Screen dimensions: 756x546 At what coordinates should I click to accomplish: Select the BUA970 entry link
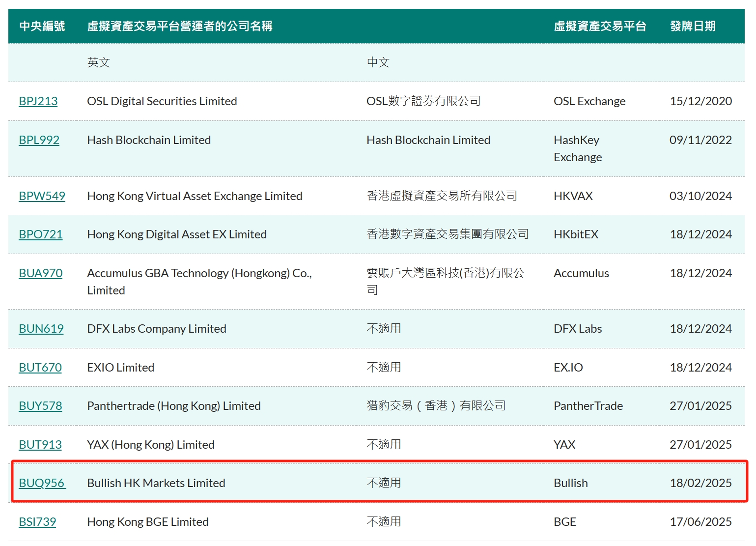40,273
